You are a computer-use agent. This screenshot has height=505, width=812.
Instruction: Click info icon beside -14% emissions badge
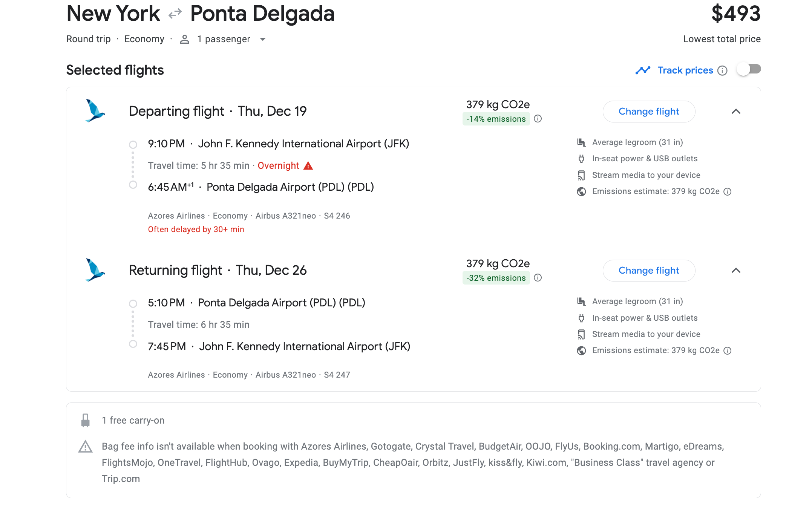click(538, 119)
